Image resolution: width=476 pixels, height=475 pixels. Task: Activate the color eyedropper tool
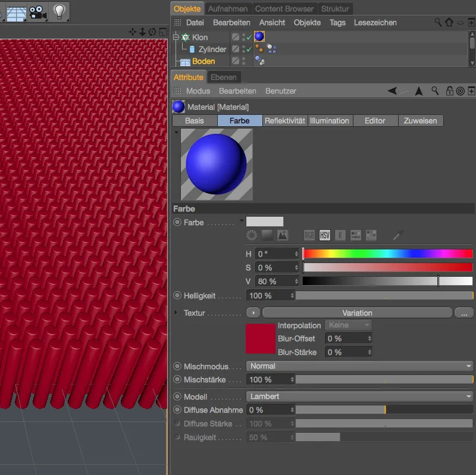(x=397, y=235)
